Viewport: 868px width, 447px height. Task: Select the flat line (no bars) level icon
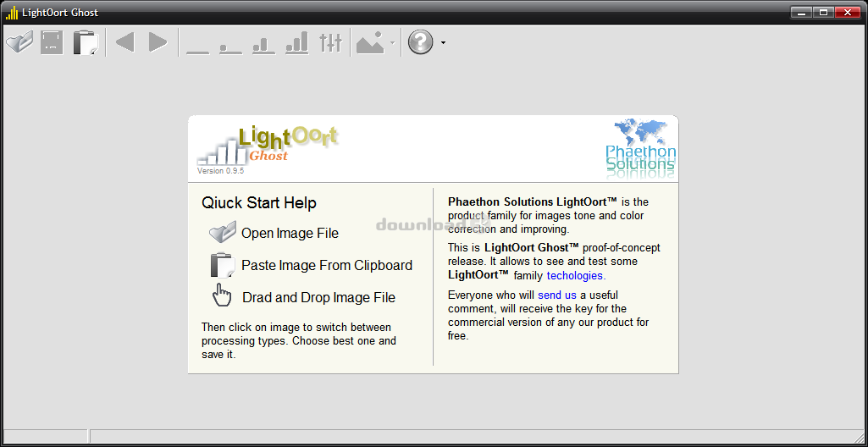197,43
